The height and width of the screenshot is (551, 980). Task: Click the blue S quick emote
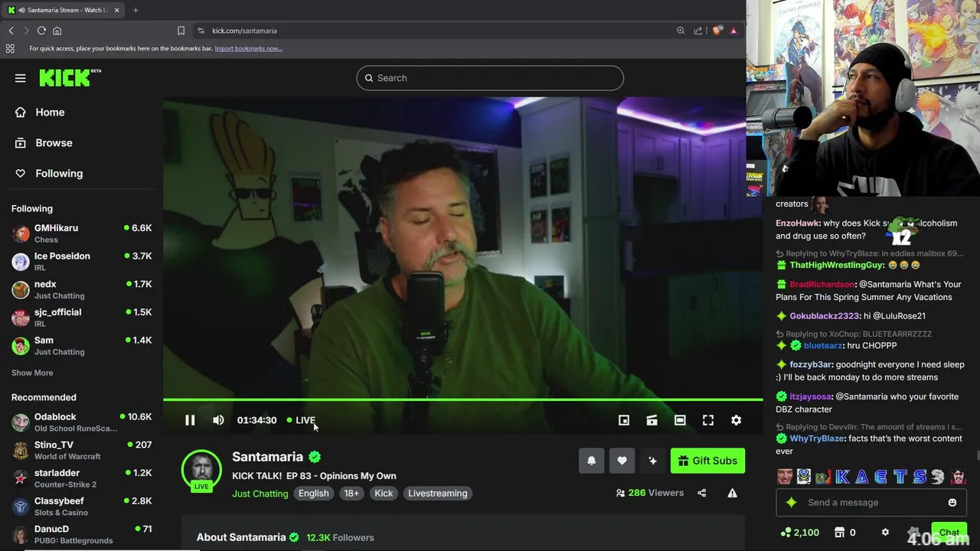point(919,477)
